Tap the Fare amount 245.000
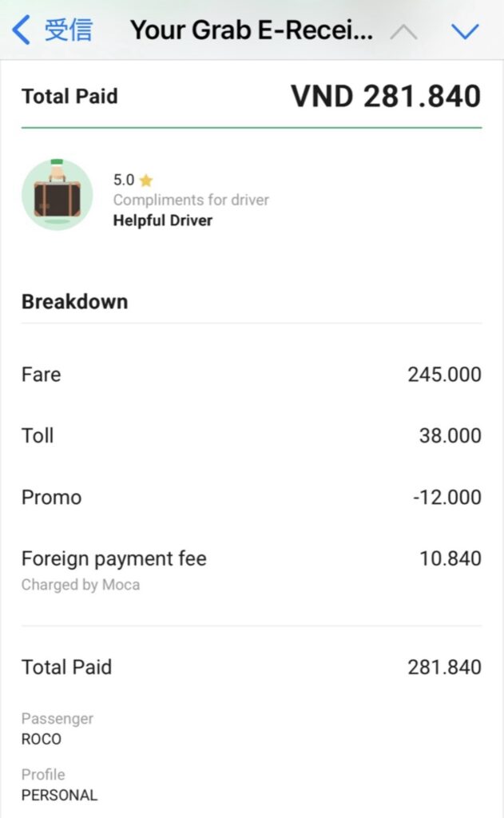This screenshot has height=818, width=504. tap(444, 374)
